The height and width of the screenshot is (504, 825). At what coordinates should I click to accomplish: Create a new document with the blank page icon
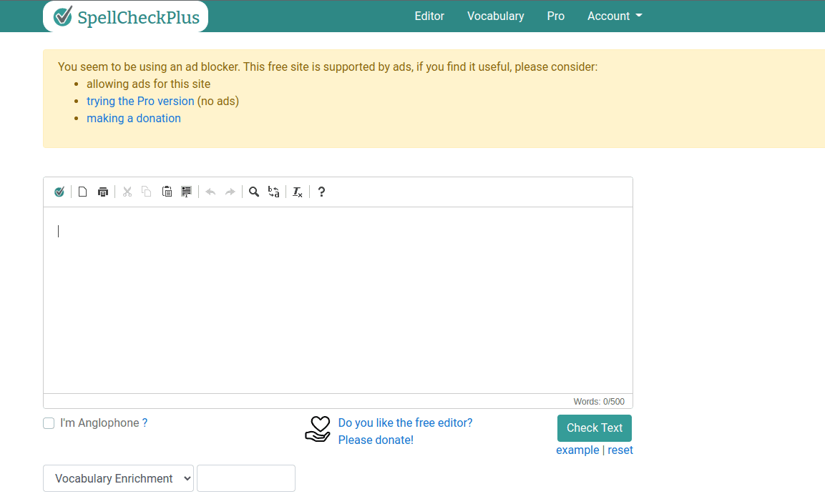pyautogui.click(x=82, y=192)
